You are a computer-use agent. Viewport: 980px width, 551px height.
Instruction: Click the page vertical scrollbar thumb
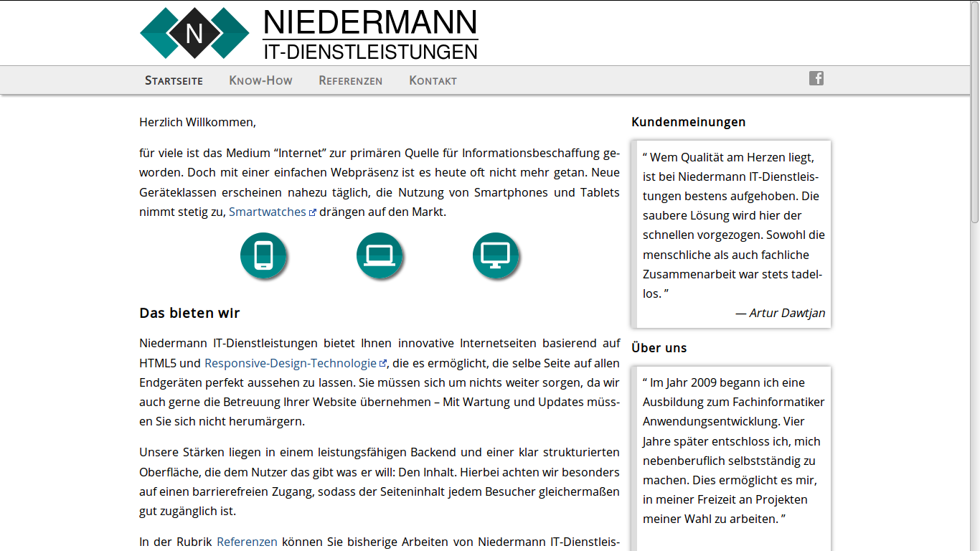click(975, 112)
